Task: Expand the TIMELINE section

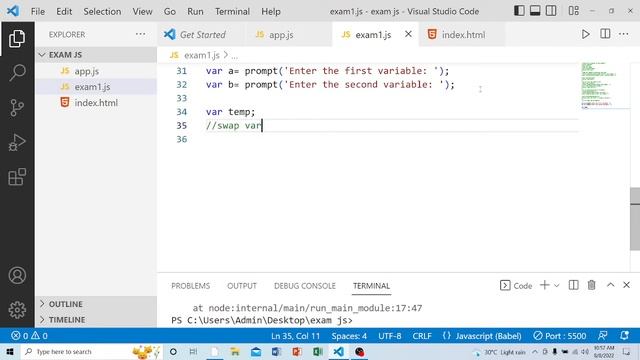Action: coord(96,320)
